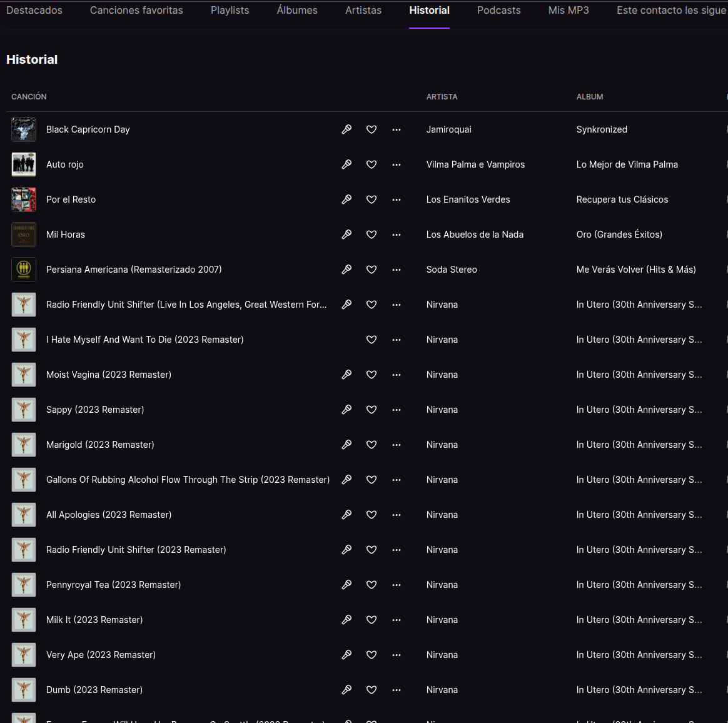View lyrics of Mil Horas
Viewport: 728px width, 723px height.
[346, 235]
